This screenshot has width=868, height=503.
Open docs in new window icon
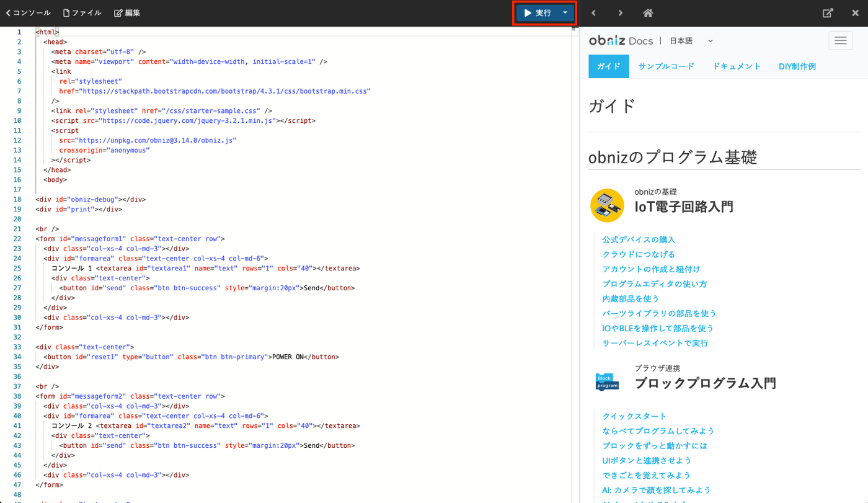(x=828, y=13)
